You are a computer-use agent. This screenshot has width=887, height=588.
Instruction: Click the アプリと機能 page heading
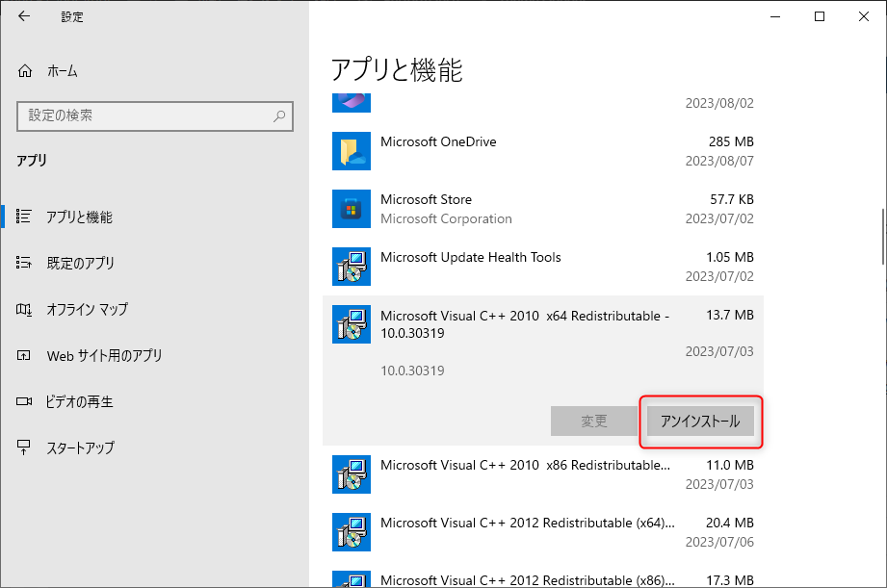pos(397,70)
